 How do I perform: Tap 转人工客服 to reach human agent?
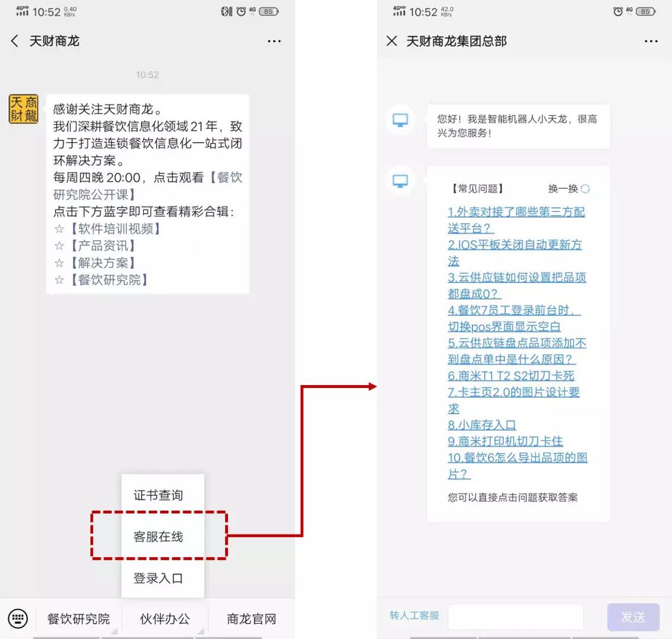coord(414,615)
